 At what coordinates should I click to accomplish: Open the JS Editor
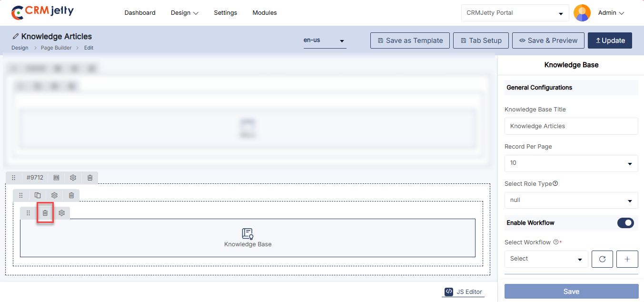pyautogui.click(x=463, y=292)
